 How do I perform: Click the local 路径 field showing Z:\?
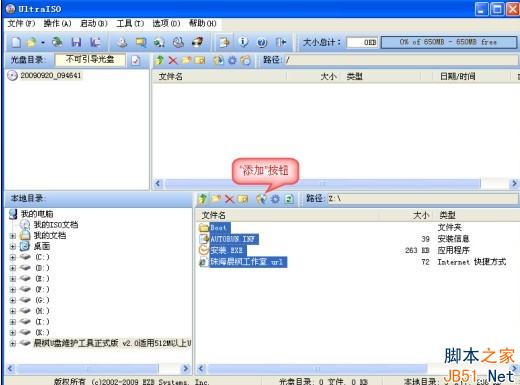coord(422,199)
